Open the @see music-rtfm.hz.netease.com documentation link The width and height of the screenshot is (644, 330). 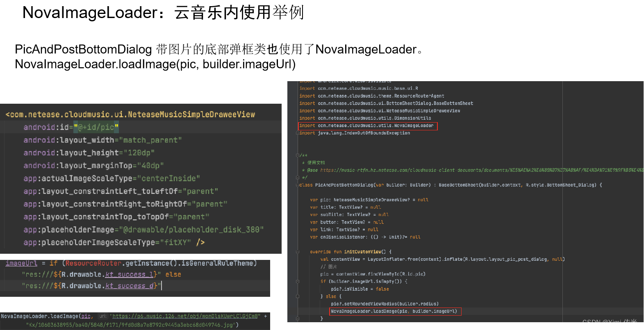pos(482,170)
